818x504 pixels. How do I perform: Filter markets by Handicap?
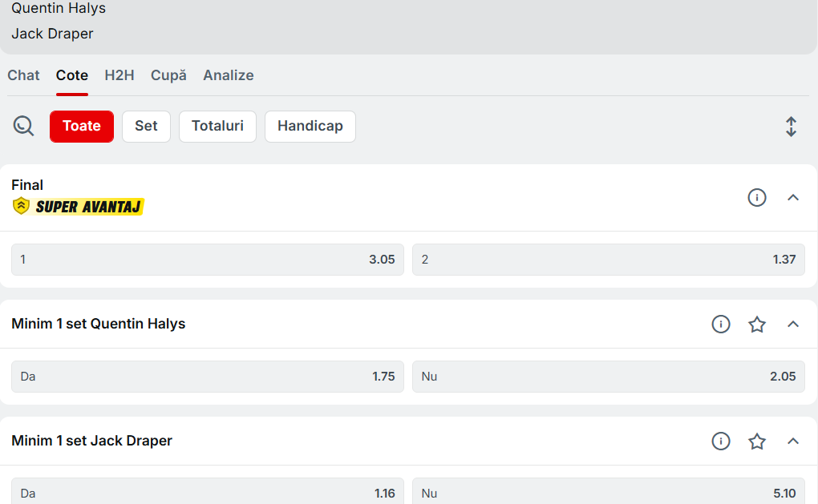[310, 127]
